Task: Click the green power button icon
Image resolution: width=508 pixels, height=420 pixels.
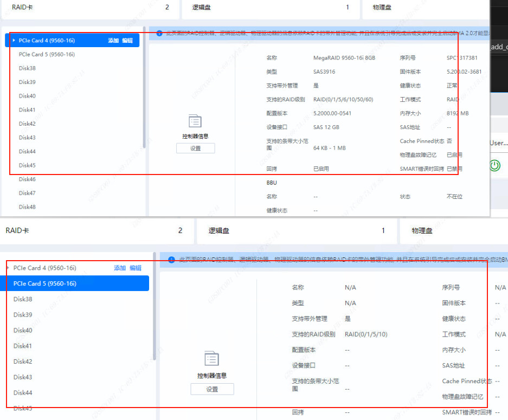Action: click(494, 166)
